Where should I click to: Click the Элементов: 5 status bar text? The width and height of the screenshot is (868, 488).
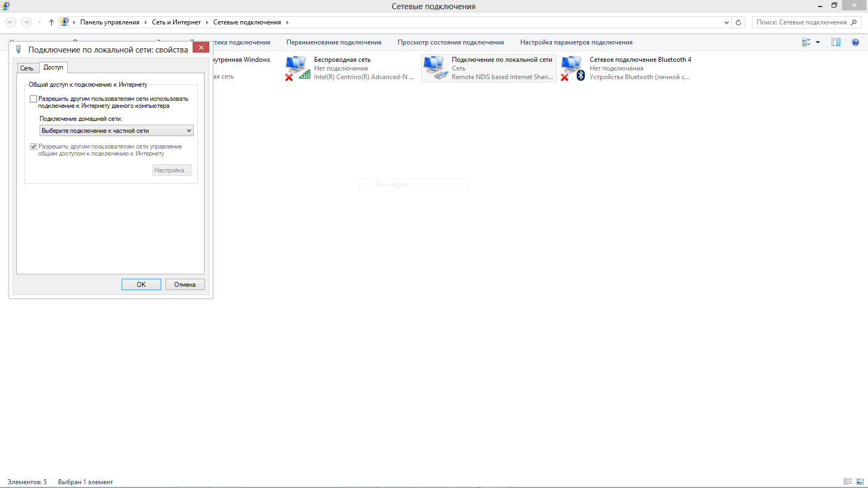pyautogui.click(x=27, y=482)
